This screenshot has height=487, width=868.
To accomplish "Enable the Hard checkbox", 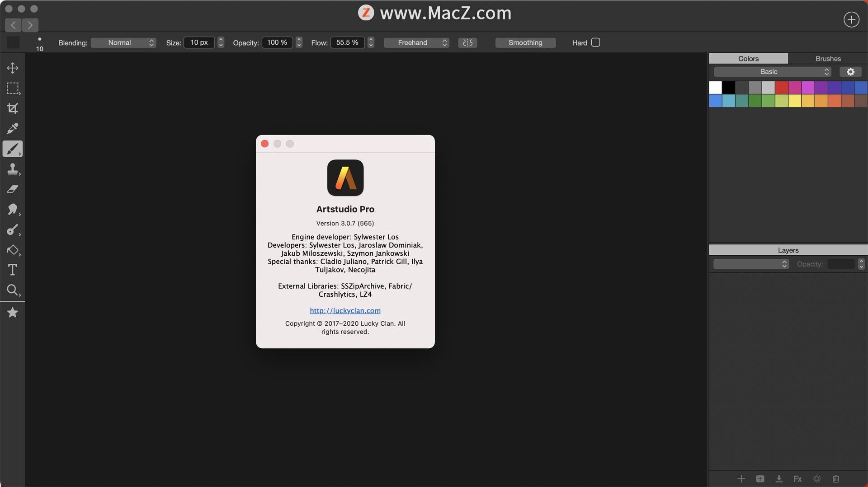I will pos(596,42).
